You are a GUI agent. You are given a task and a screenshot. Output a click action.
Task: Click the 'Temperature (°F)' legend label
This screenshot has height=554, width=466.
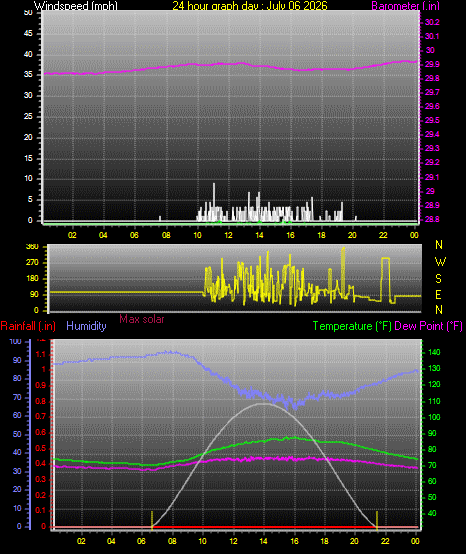[x=352, y=326]
